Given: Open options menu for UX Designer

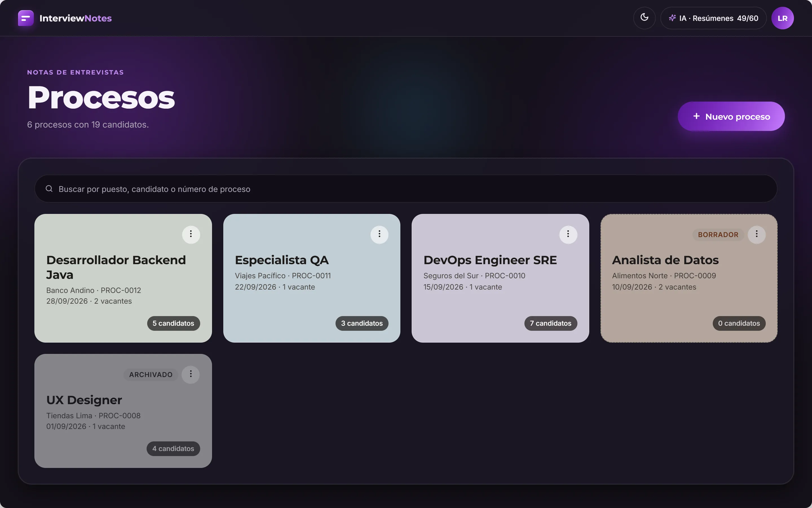Looking at the screenshot, I should pyautogui.click(x=191, y=374).
